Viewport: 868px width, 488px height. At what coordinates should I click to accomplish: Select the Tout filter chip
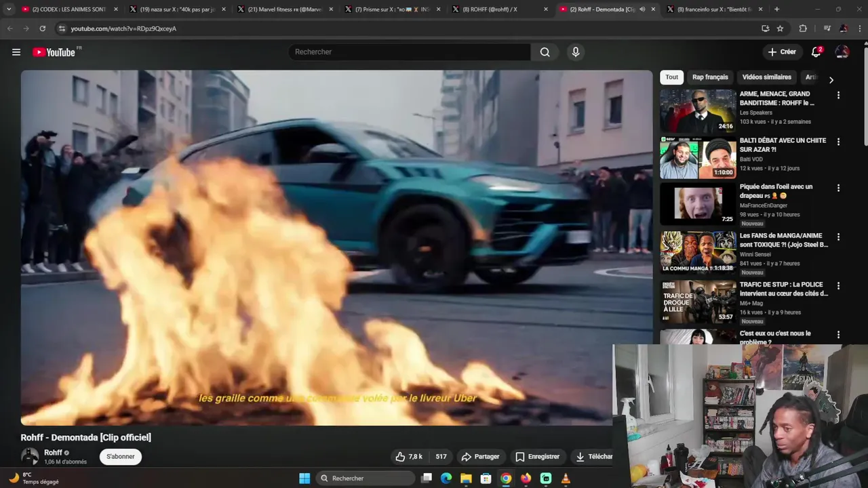point(671,77)
